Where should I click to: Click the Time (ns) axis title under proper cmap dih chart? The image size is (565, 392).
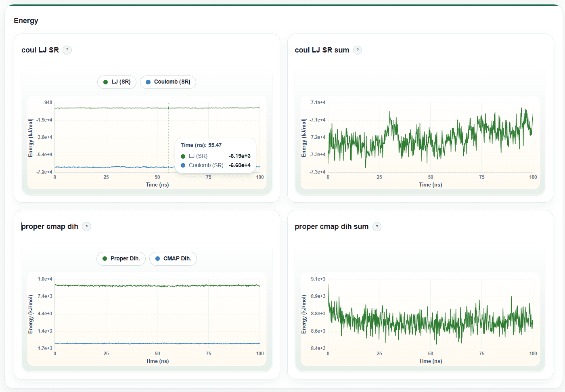coord(157,361)
